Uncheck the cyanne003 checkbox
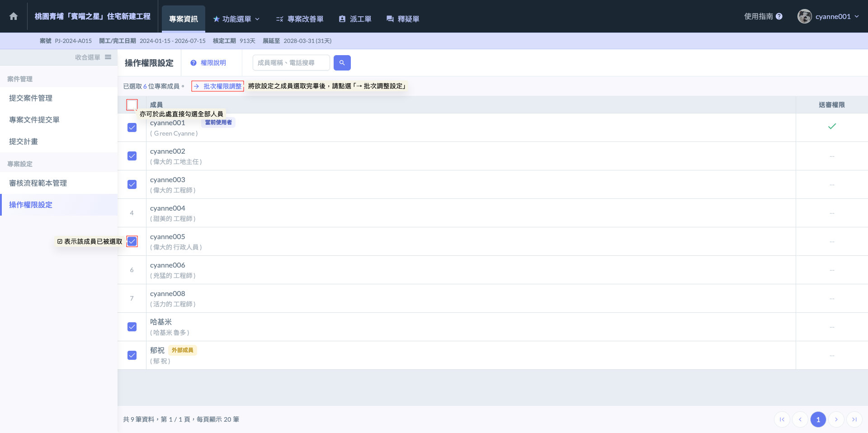Viewport: 868px width, 433px height. tap(132, 184)
